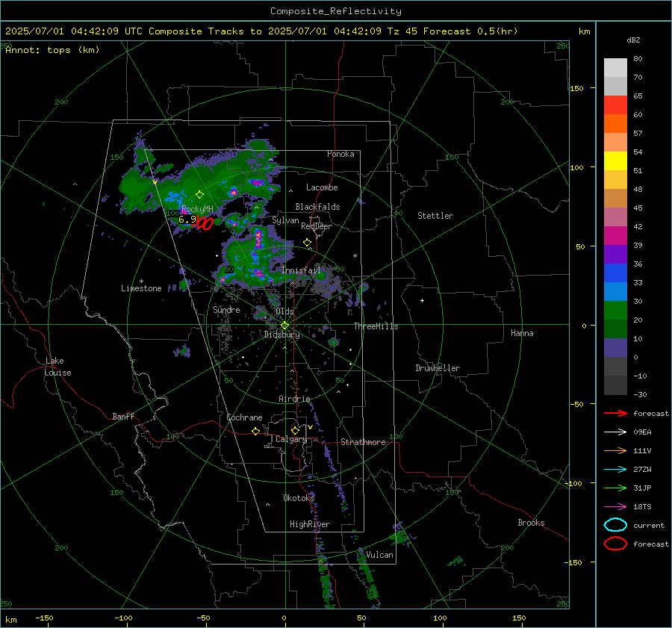The height and width of the screenshot is (628, 672).
Task: Click the RockyMH label on map
Action: click(197, 209)
